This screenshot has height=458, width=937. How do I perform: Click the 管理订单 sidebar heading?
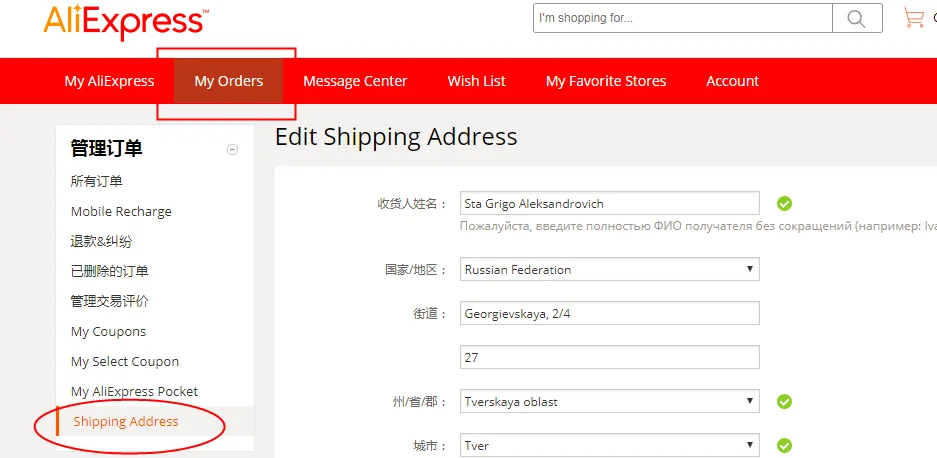click(106, 148)
